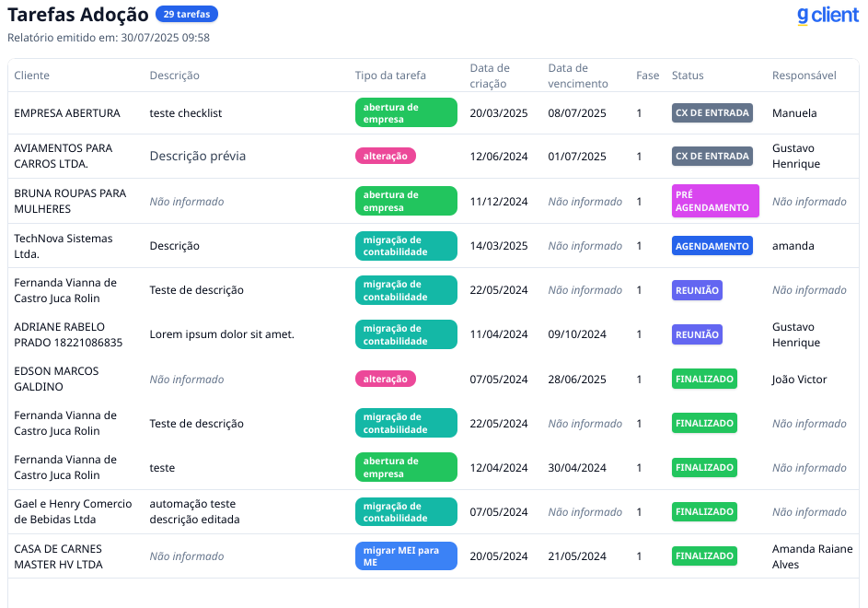
Task: Click creation date 20/05/2024
Action: tap(499, 555)
